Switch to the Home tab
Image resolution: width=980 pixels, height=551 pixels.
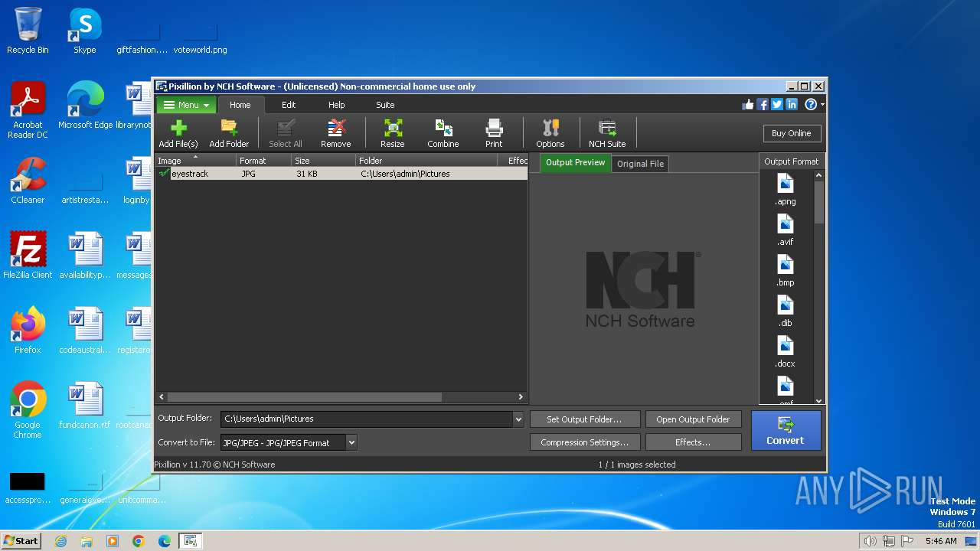240,105
